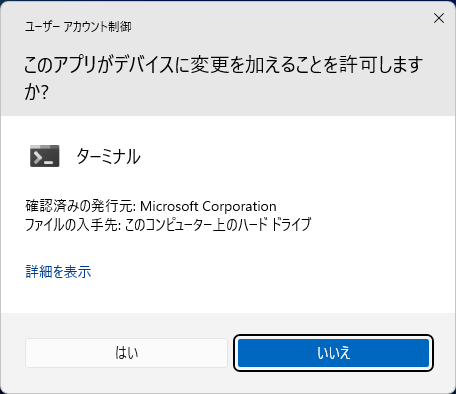Click the word Corporation in publisher line

[239, 207]
